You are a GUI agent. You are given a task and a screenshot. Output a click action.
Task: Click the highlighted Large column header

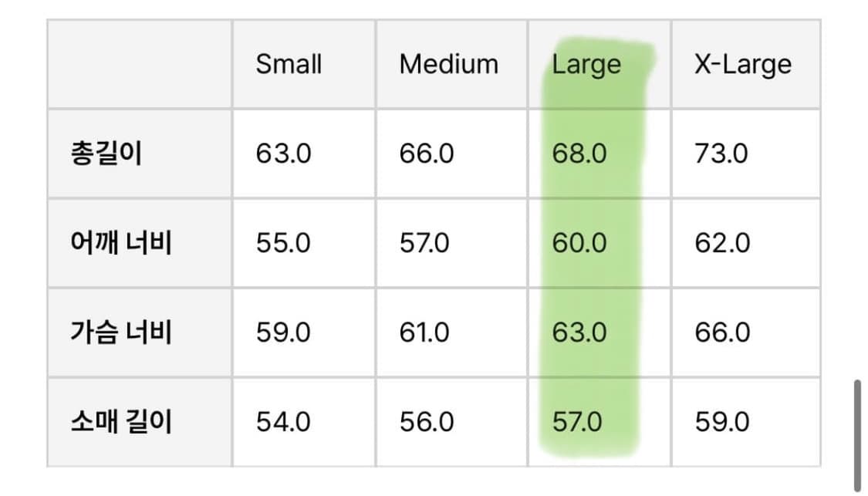[586, 64]
